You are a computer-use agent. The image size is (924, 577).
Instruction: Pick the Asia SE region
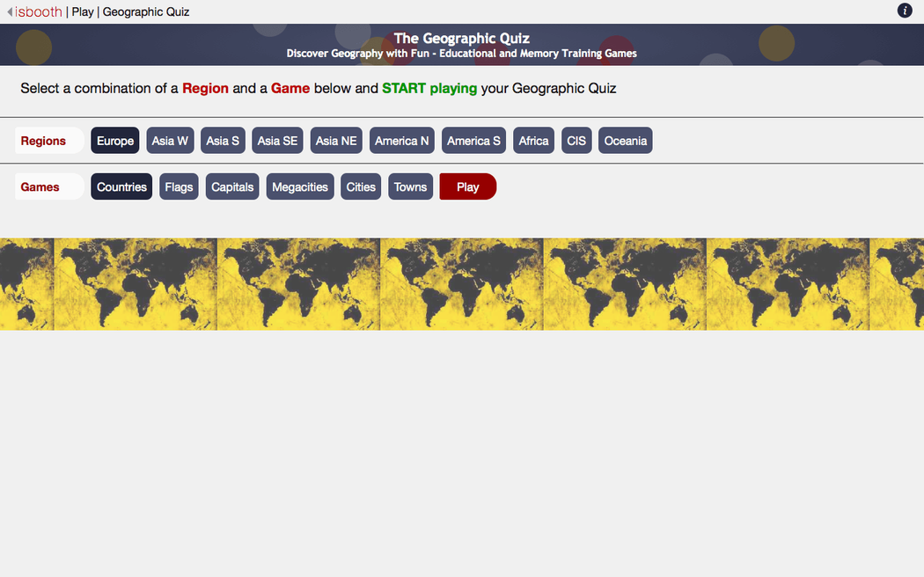[x=277, y=141]
